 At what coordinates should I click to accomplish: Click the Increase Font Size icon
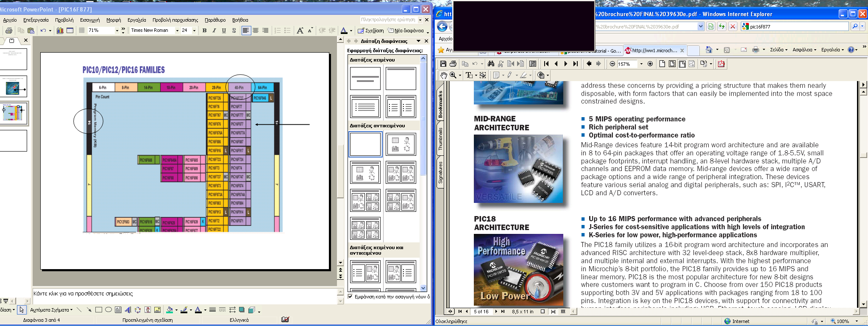pyautogui.click(x=300, y=31)
